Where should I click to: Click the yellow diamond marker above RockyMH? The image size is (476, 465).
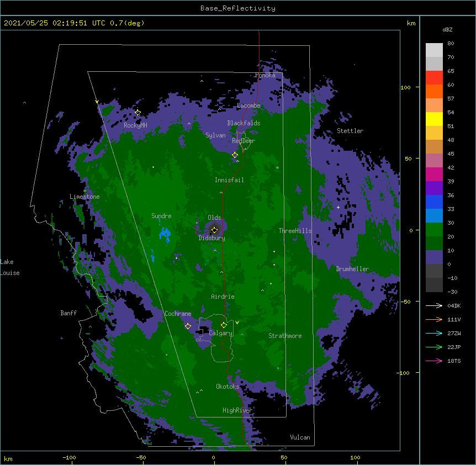click(137, 113)
